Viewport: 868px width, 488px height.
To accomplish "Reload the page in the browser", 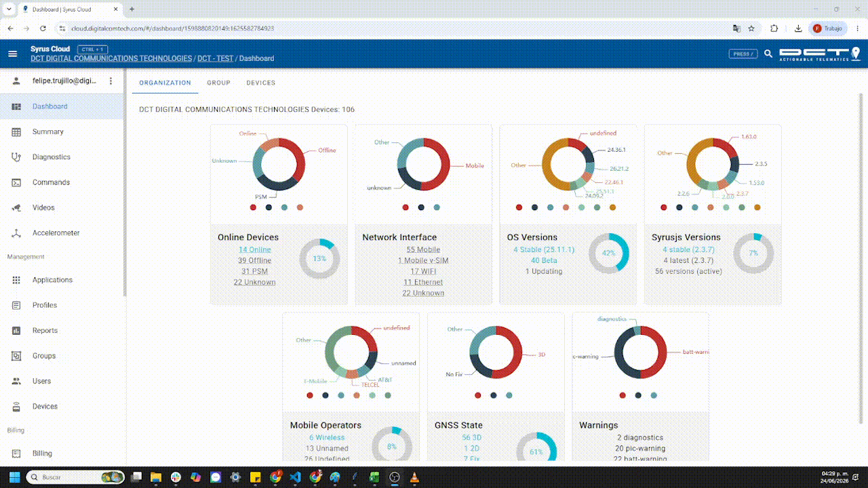I will coord(43,28).
